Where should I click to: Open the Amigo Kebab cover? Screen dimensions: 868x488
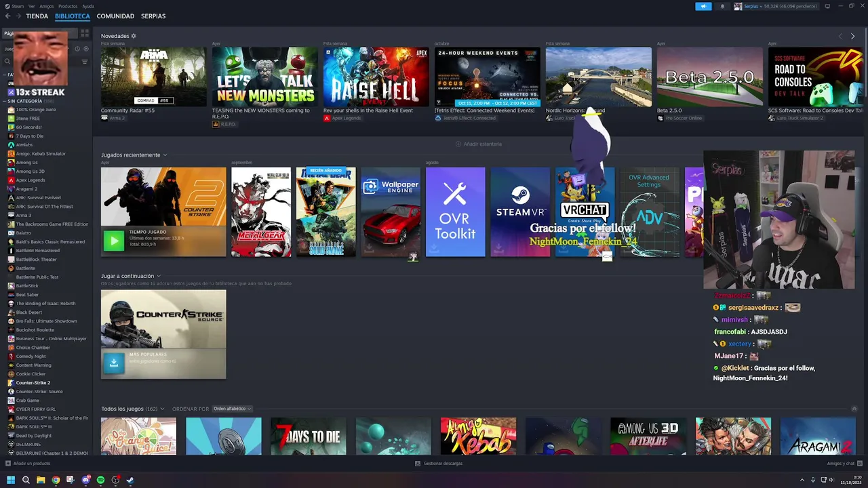point(478,436)
